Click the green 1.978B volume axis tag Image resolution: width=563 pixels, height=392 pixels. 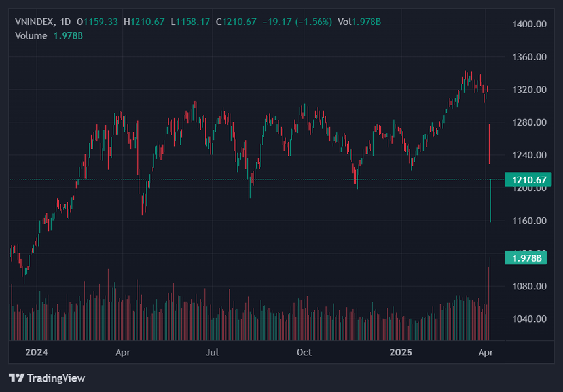click(526, 258)
